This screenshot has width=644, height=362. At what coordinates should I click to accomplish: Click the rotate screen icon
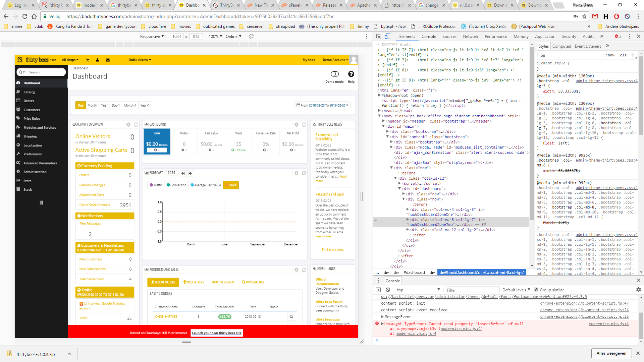(251, 36)
